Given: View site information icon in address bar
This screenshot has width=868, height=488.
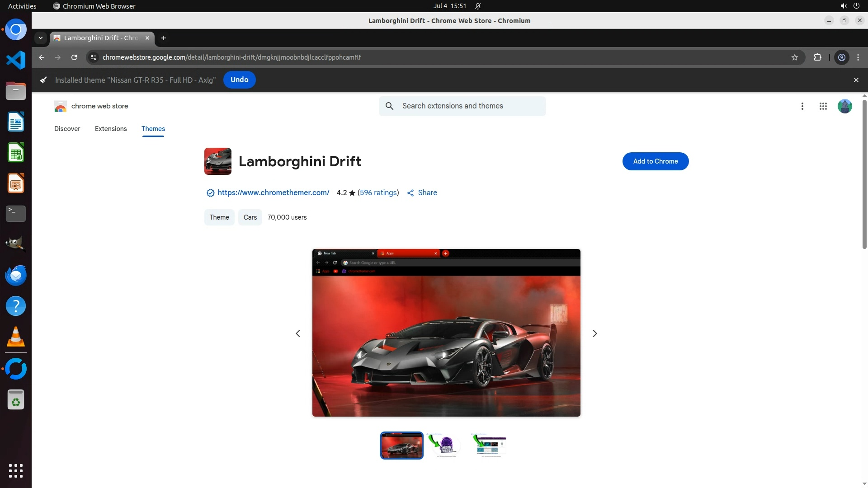Looking at the screenshot, I should pyautogui.click(x=94, y=57).
